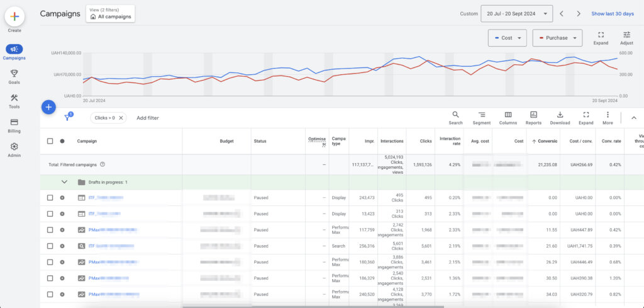This screenshot has width=644, height=308.
Task: Remove the Clicks > 0 filter chip
Action: (121, 118)
